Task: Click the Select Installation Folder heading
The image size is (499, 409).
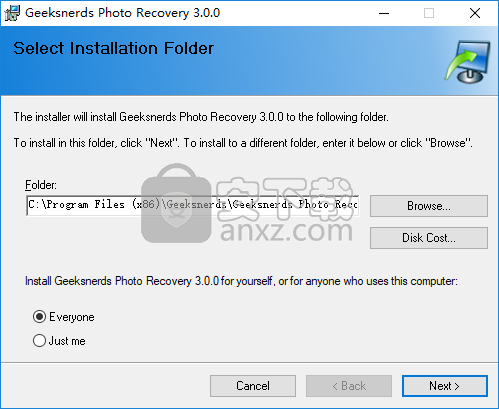Action: (113, 48)
